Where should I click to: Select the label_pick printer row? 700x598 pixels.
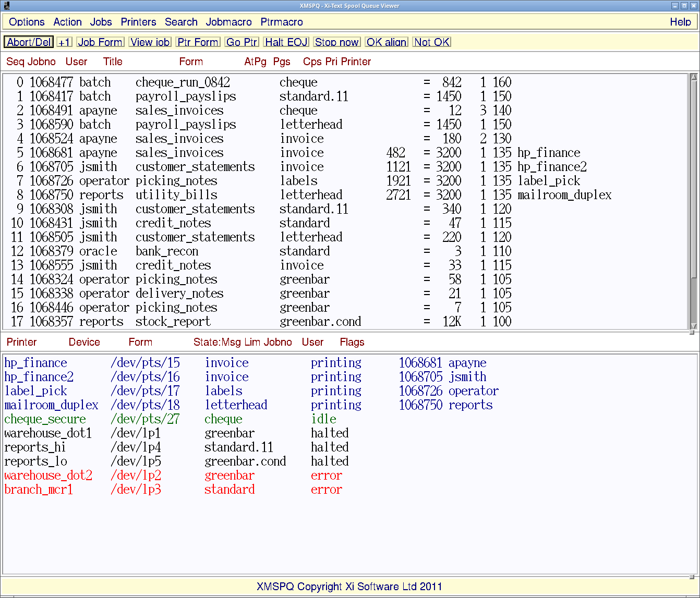pyautogui.click(x=349, y=391)
